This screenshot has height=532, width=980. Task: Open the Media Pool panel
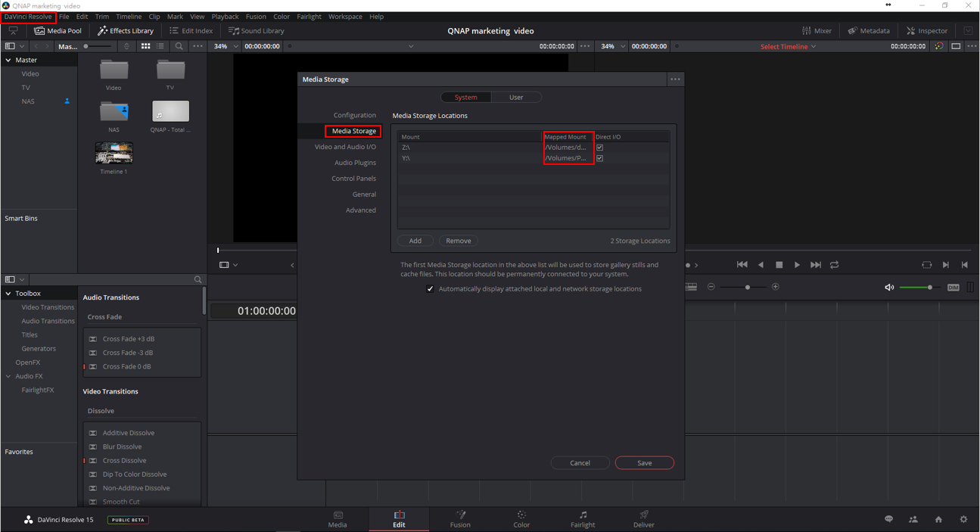pyautogui.click(x=58, y=31)
